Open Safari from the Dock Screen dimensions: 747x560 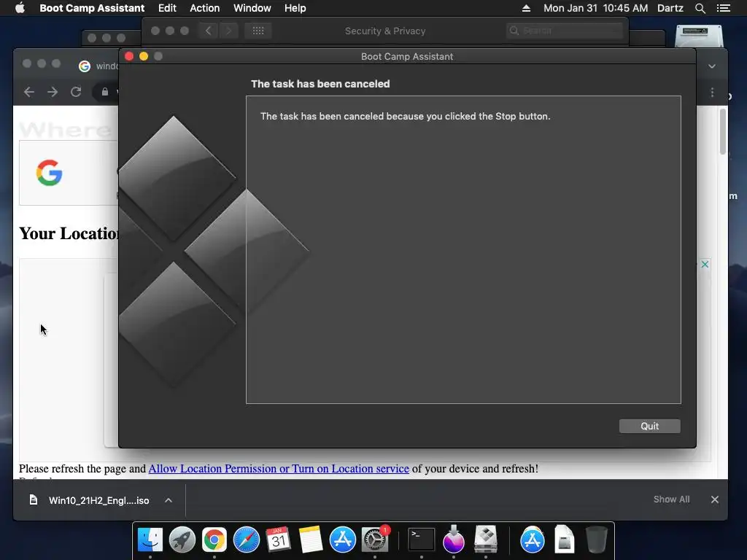pos(247,540)
